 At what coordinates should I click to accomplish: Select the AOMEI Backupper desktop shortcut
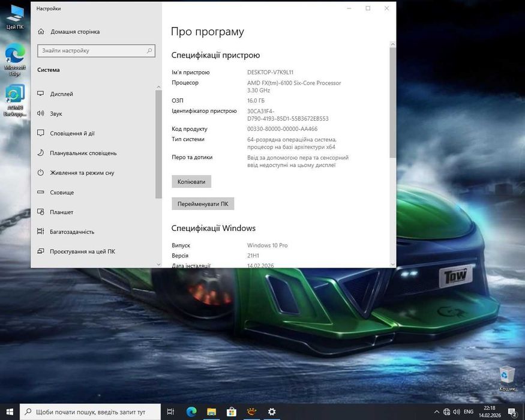15,100
